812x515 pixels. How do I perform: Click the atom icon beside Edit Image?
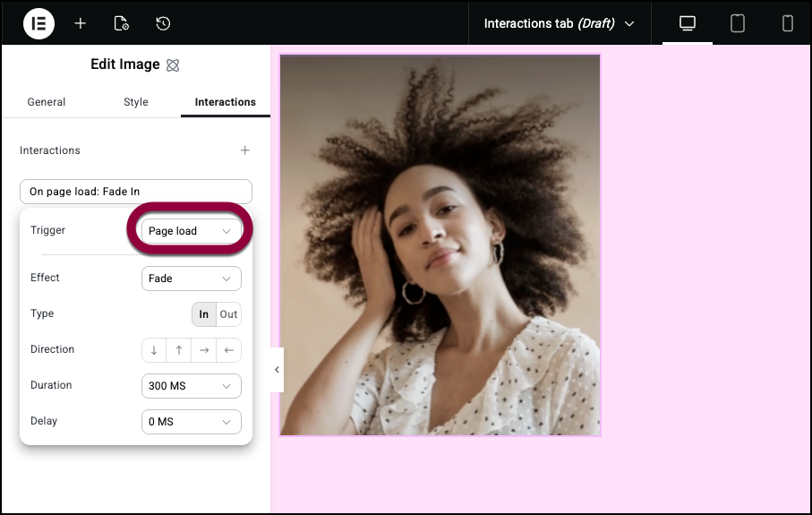[x=174, y=65]
